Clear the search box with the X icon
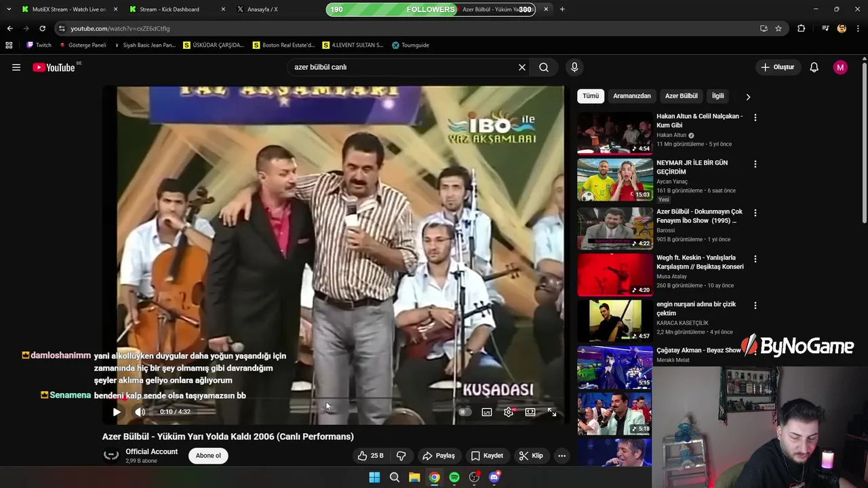Image resolution: width=868 pixels, height=488 pixels. click(x=522, y=67)
